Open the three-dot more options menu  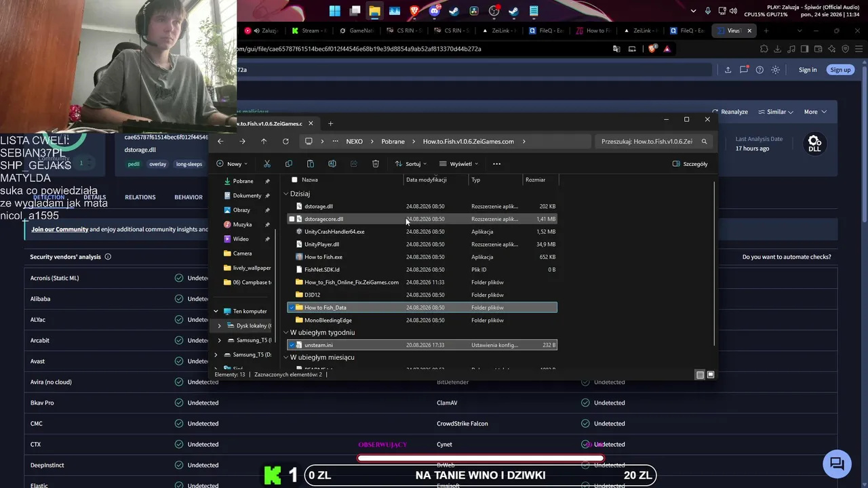click(x=496, y=164)
